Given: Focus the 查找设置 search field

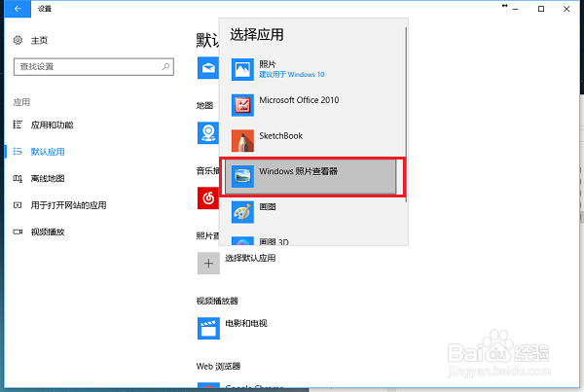Looking at the screenshot, I should pyautogui.click(x=93, y=67).
